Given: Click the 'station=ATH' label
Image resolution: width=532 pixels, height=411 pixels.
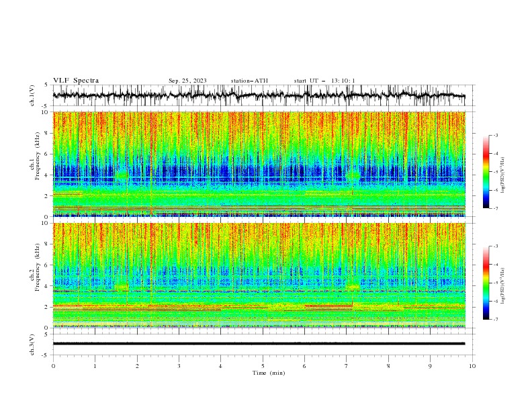Looking at the screenshot, I should [x=249, y=81].
